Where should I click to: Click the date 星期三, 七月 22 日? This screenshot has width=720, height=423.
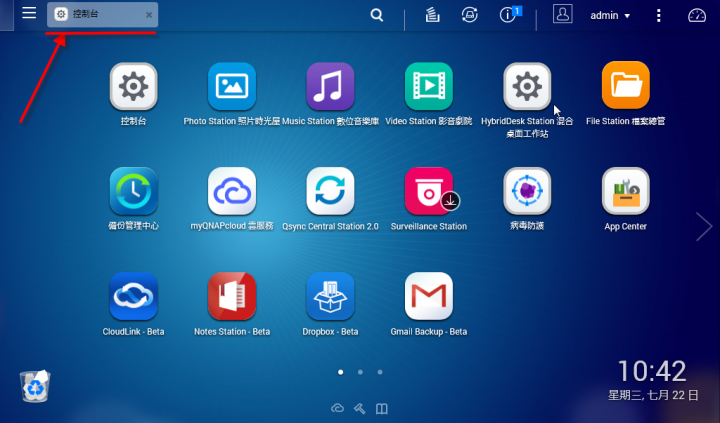click(x=653, y=395)
